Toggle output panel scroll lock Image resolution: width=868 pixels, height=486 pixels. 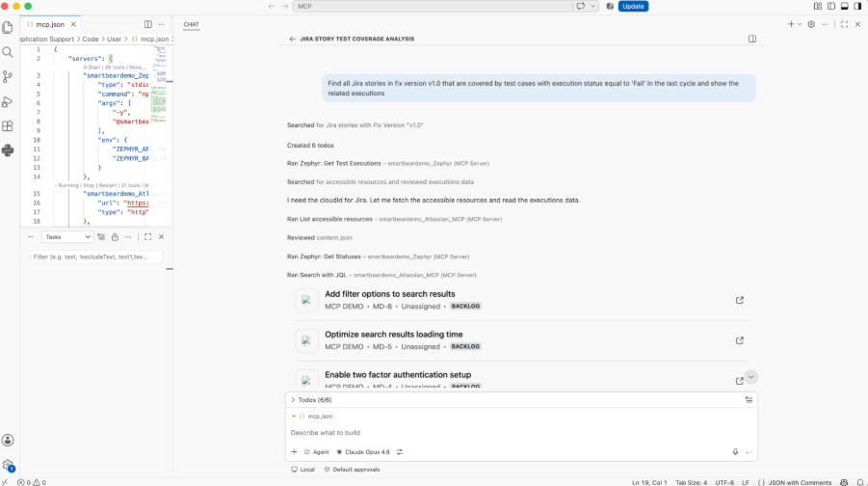115,237
